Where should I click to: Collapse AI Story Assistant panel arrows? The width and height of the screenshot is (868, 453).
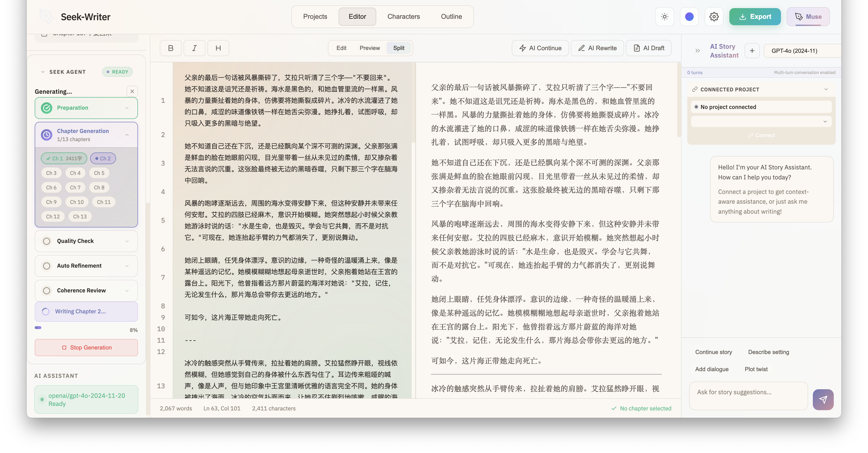[697, 51]
